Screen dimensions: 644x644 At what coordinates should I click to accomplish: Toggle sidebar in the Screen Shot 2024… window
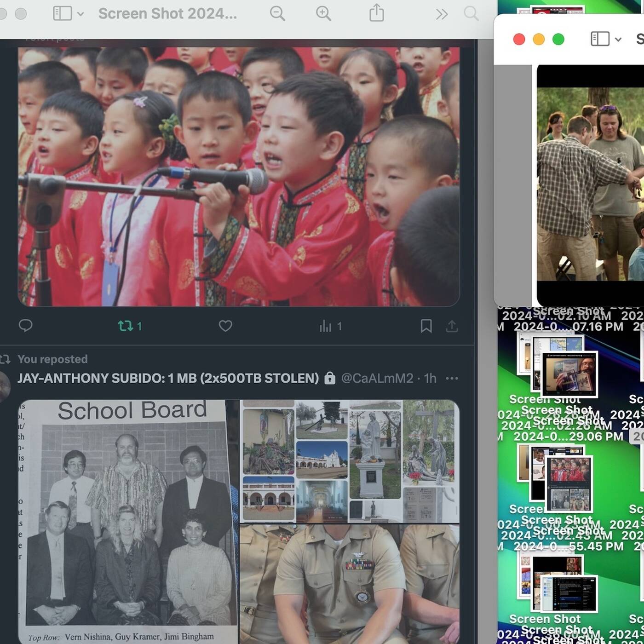(63, 13)
